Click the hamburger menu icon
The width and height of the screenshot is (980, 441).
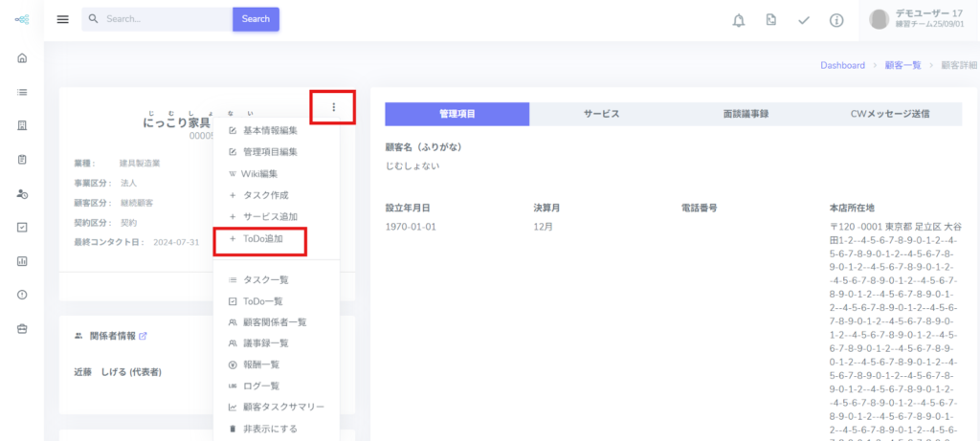pos(63,19)
